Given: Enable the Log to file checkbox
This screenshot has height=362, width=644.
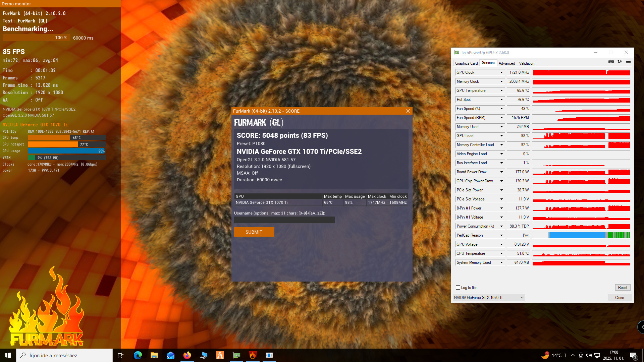Looking at the screenshot, I should coord(458,288).
